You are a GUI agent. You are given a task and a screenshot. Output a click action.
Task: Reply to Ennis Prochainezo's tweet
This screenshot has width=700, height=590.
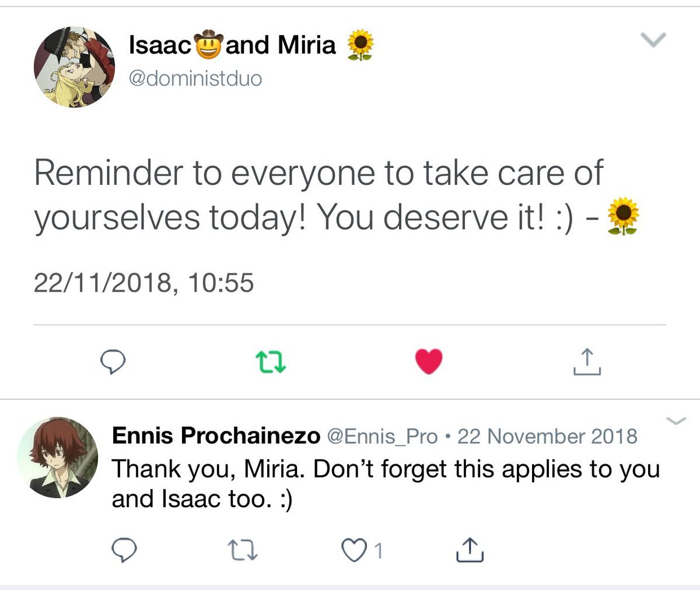(x=124, y=550)
